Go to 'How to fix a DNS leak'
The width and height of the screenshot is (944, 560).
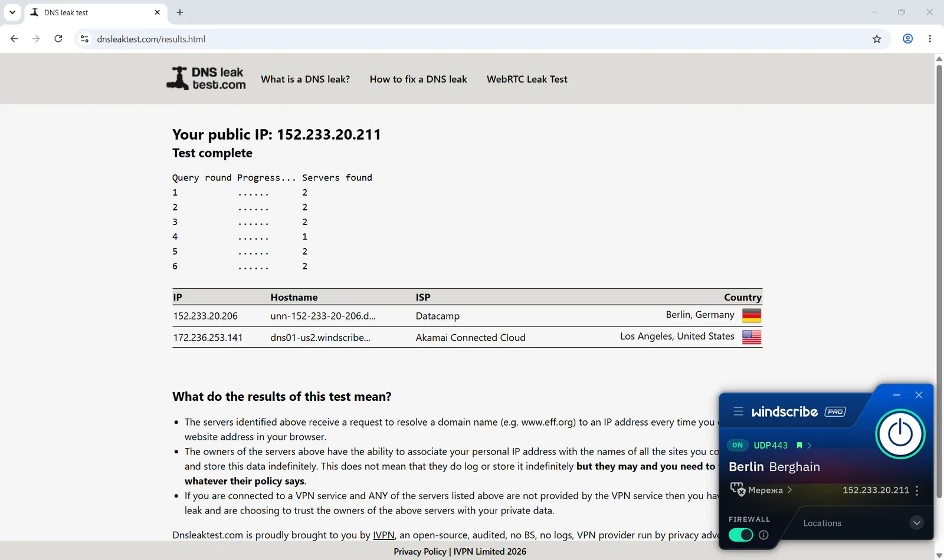coord(418,79)
